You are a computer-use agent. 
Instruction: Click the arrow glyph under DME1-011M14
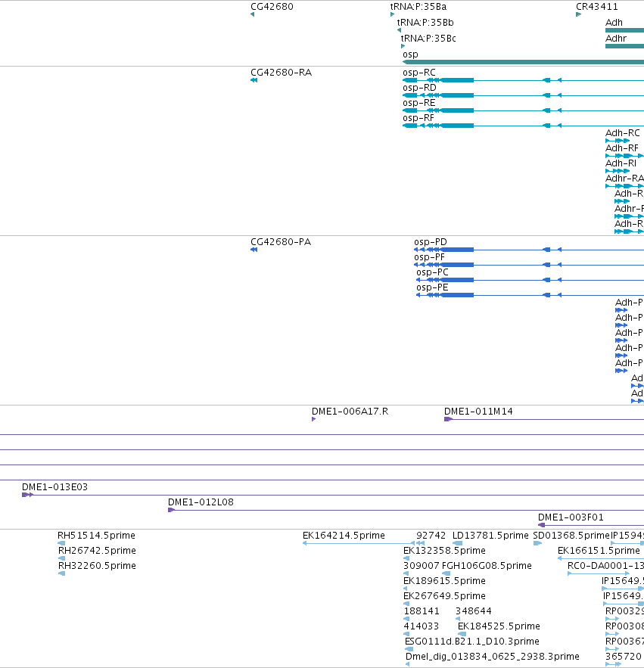coord(448,420)
